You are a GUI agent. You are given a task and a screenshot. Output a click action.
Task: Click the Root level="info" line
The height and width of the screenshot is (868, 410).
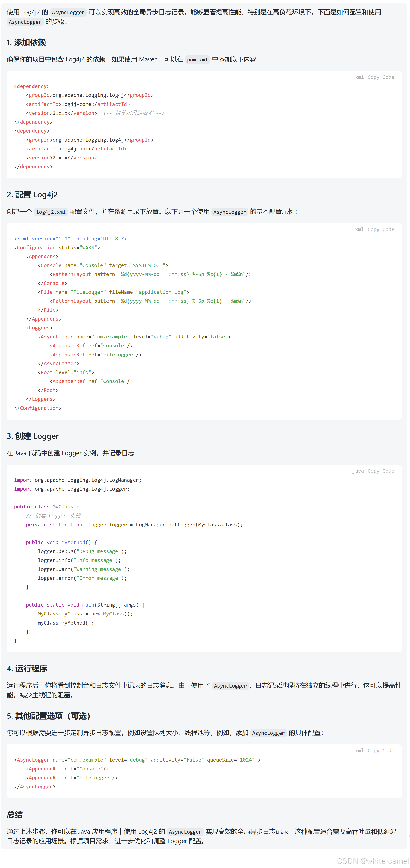pos(66,372)
